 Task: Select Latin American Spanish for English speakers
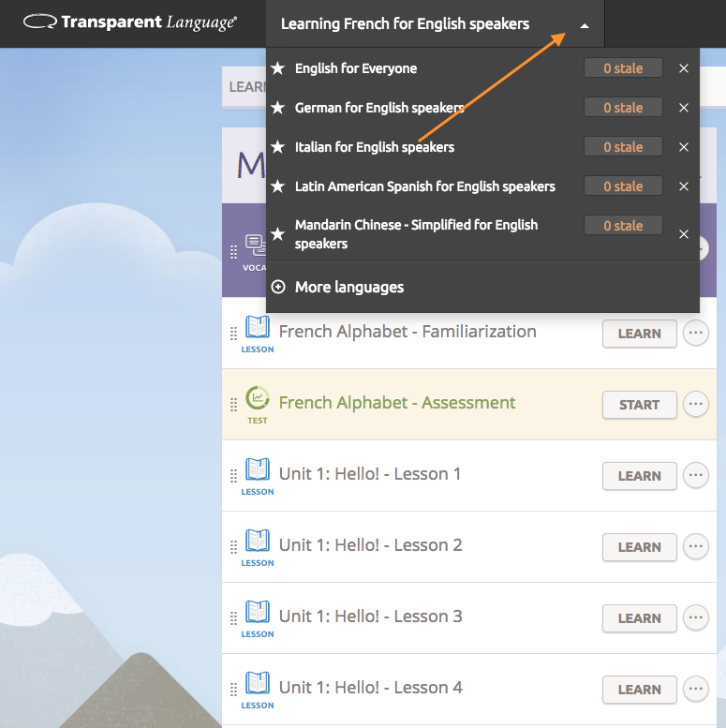click(425, 186)
